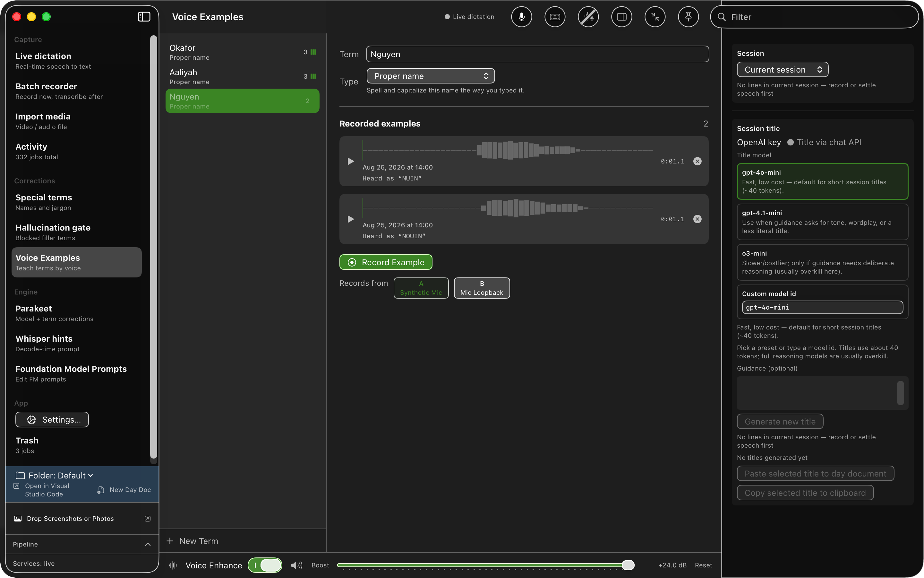
Task: Select Synthetic Mic source A
Action: tap(421, 288)
